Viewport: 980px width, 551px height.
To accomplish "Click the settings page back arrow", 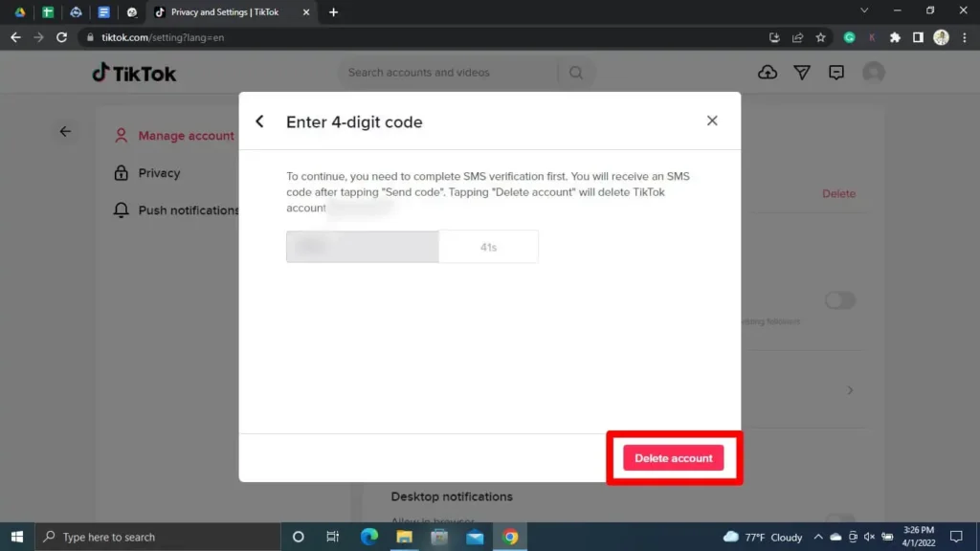I will [x=65, y=131].
